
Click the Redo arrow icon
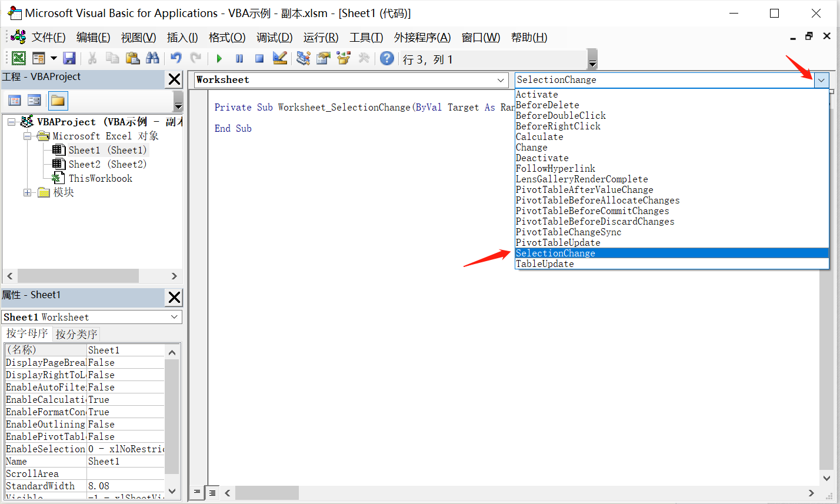pos(196,58)
